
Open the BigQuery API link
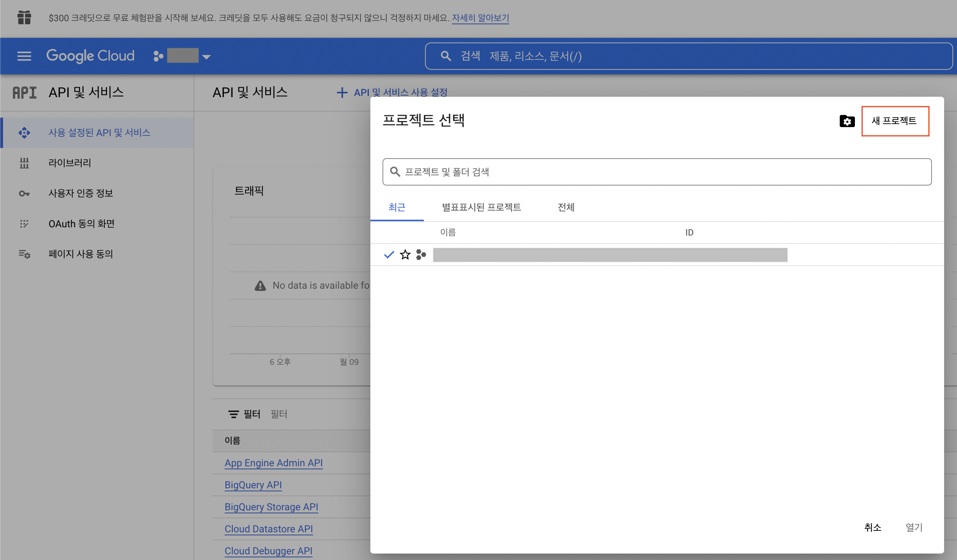click(x=253, y=485)
